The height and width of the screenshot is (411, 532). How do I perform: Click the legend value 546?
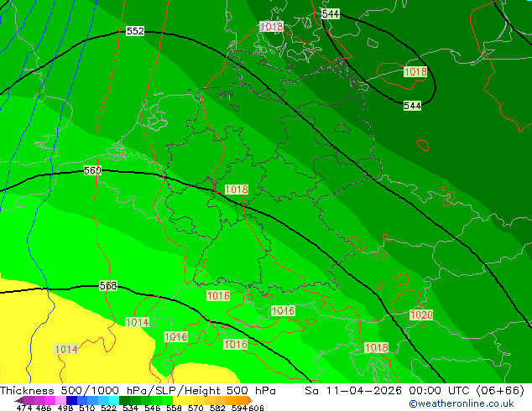pyautogui.click(x=152, y=408)
